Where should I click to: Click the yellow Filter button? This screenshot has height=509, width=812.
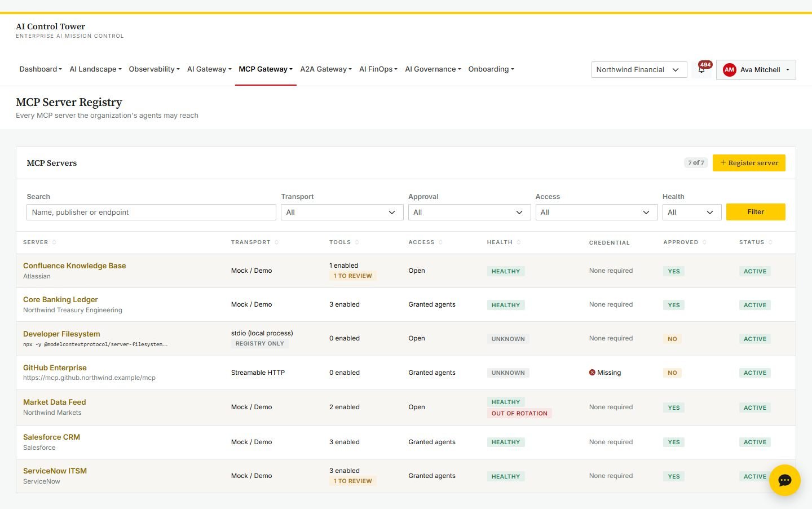[x=756, y=212]
